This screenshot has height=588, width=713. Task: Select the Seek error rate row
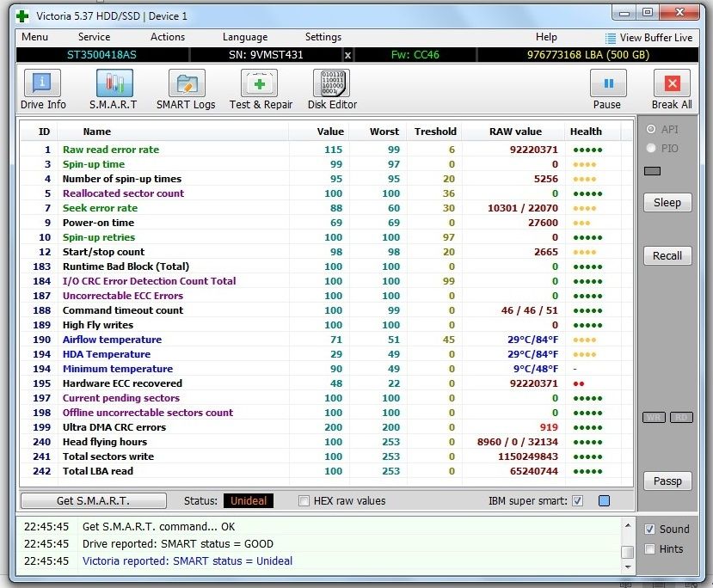[x=326, y=208]
